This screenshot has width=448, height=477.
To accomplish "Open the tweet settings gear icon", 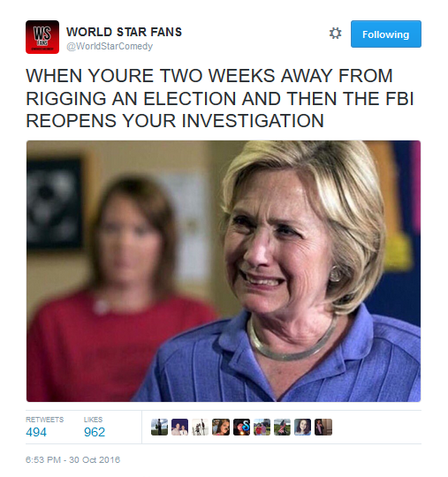I will click(335, 34).
